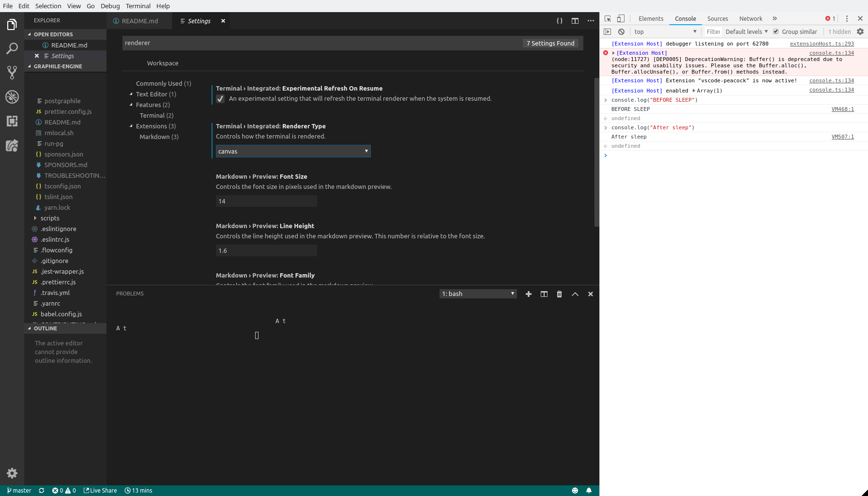Click the Markdown Font Size field

(x=266, y=201)
